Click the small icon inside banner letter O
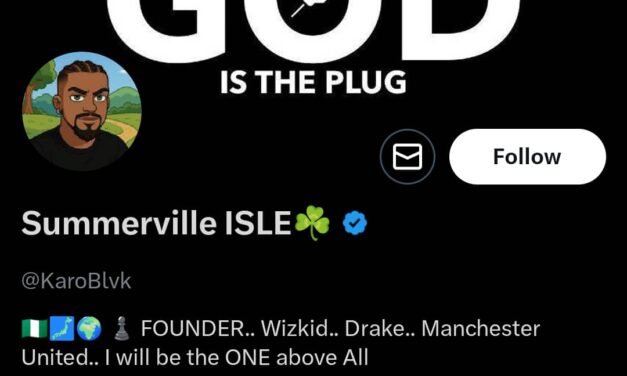Screen dimensions: 627x376 point(305,7)
